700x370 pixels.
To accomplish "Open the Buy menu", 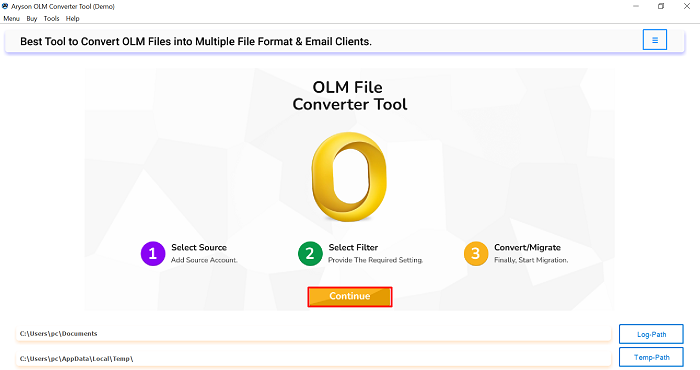I will pos(32,19).
